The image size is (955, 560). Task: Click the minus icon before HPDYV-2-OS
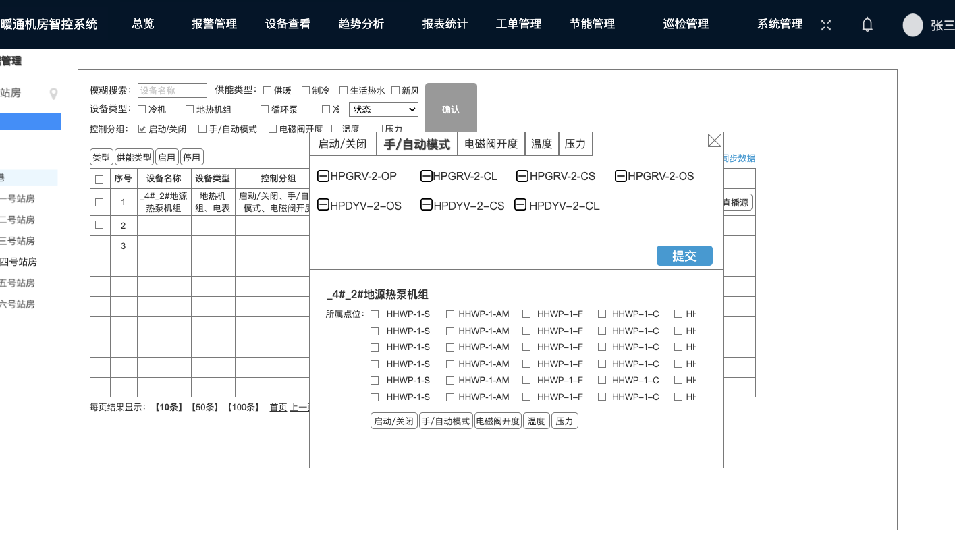[323, 204]
